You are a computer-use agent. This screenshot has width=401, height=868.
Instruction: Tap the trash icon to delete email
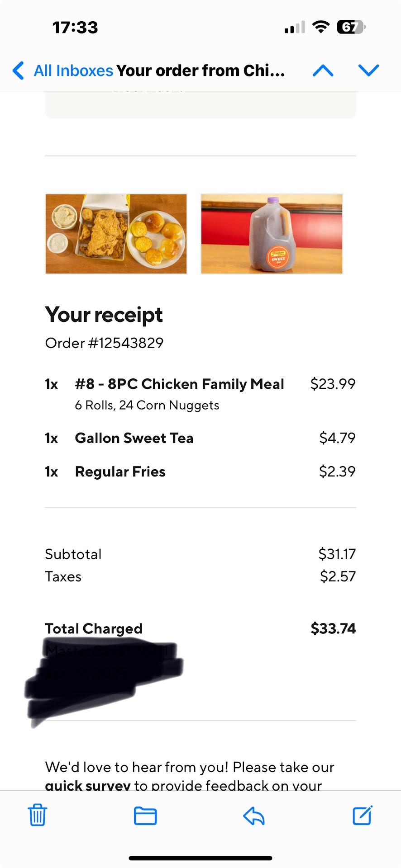pyautogui.click(x=38, y=815)
